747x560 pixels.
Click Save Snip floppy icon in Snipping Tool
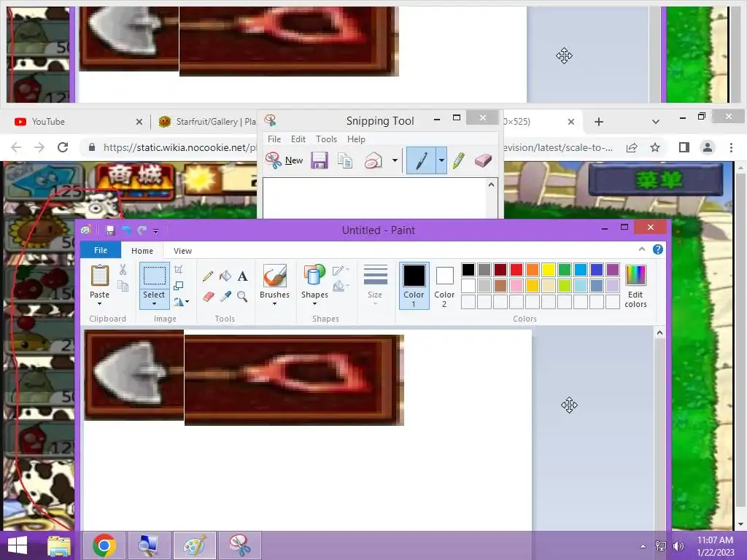[320, 160]
